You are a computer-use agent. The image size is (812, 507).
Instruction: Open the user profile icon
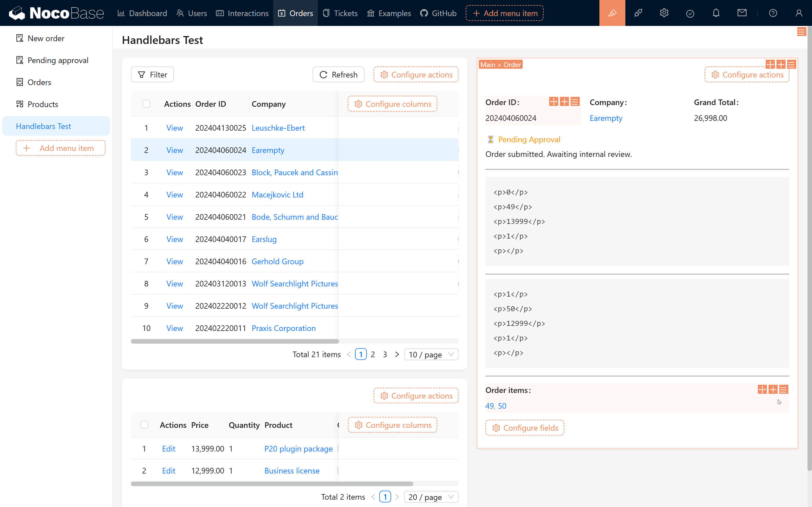pyautogui.click(x=799, y=13)
